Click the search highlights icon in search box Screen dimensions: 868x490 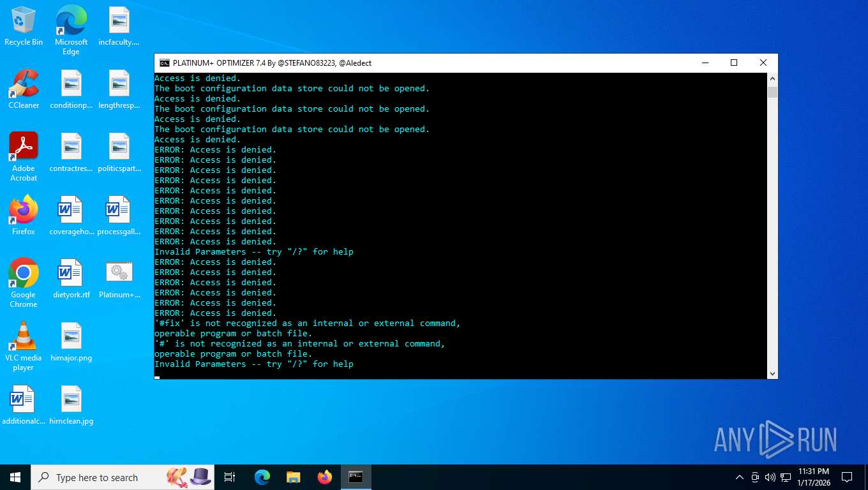[189, 477]
